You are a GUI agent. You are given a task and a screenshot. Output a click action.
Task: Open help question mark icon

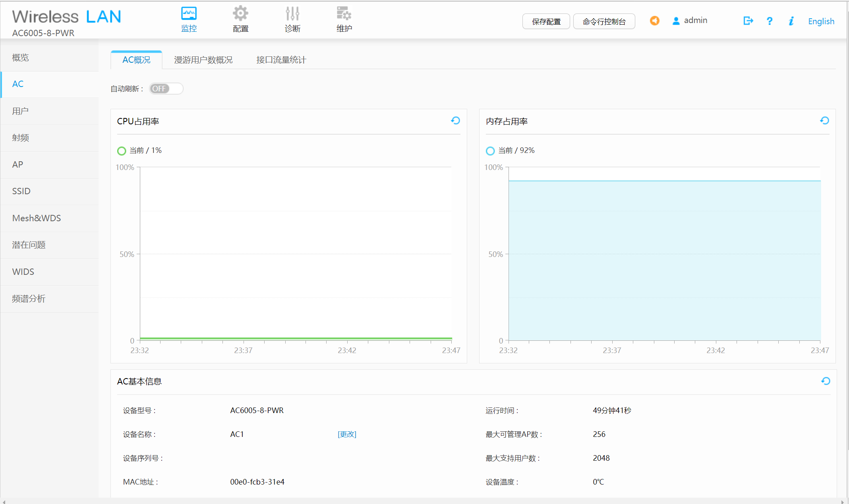770,21
